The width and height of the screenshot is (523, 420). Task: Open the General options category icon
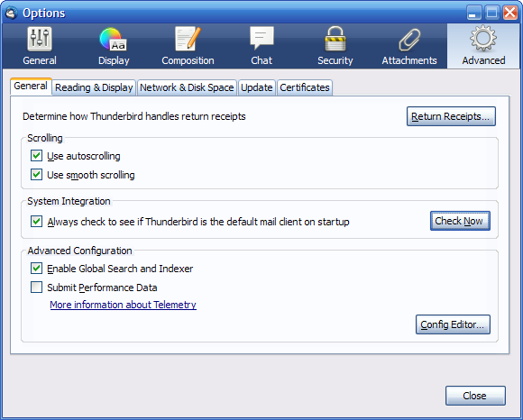click(x=40, y=39)
